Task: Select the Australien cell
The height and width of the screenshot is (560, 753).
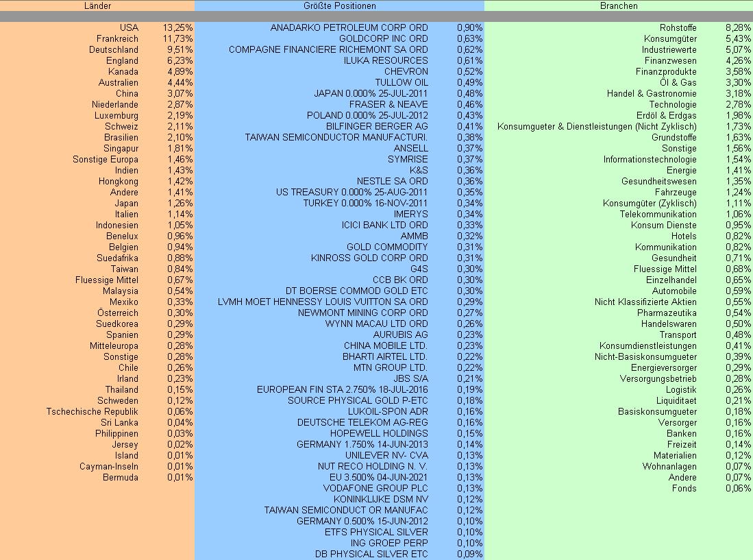Action: tap(118, 83)
